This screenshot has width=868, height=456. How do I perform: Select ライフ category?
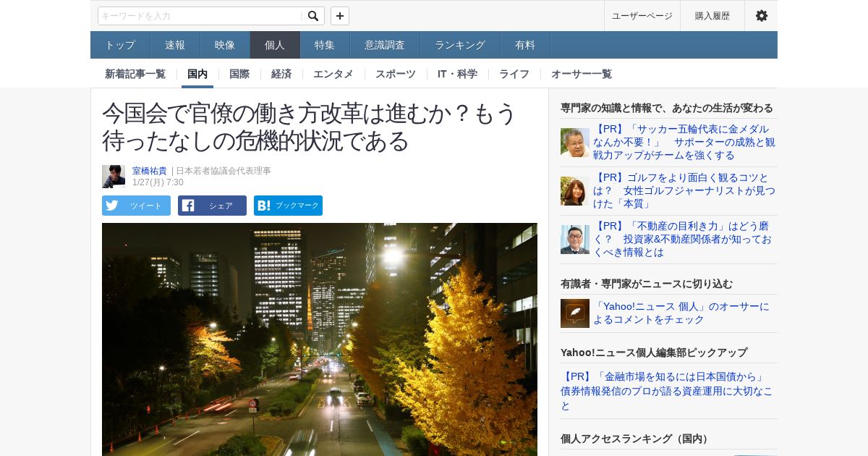pos(514,74)
